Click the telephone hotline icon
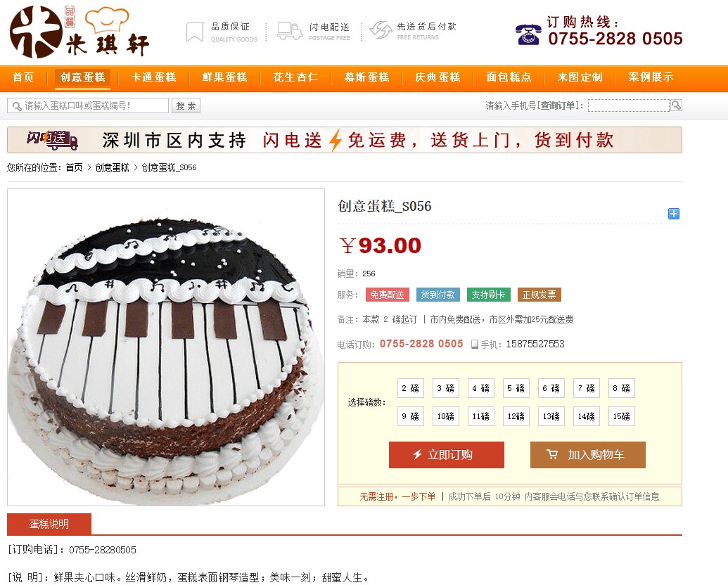728x585 pixels. tap(528, 34)
